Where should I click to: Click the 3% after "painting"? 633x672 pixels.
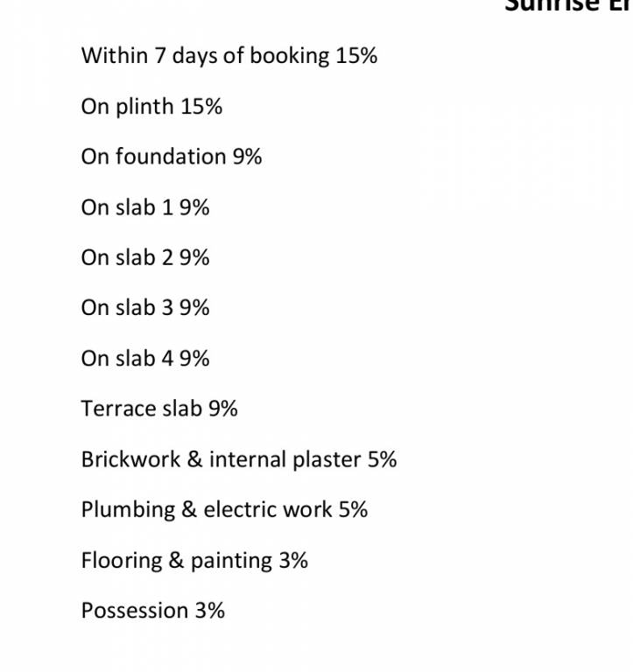pyautogui.click(x=293, y=560)
